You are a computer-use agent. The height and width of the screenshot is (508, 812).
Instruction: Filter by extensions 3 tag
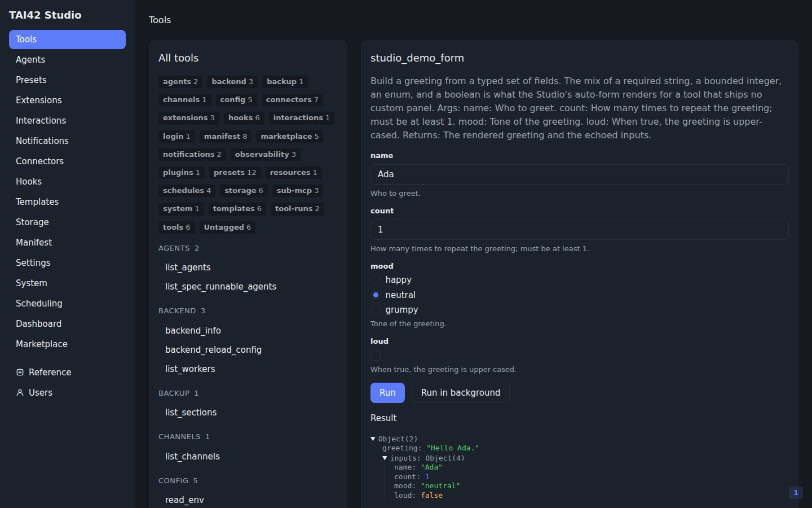pos(189,118)
